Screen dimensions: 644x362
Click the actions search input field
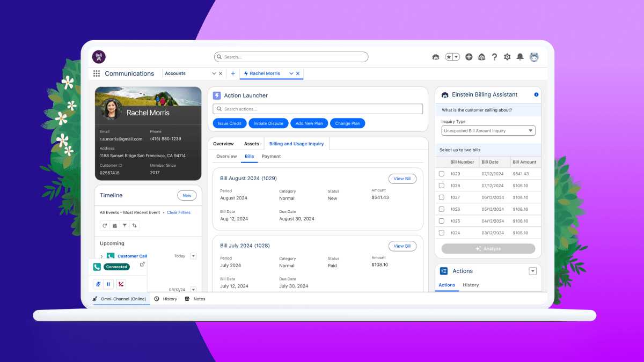point(318,108)
